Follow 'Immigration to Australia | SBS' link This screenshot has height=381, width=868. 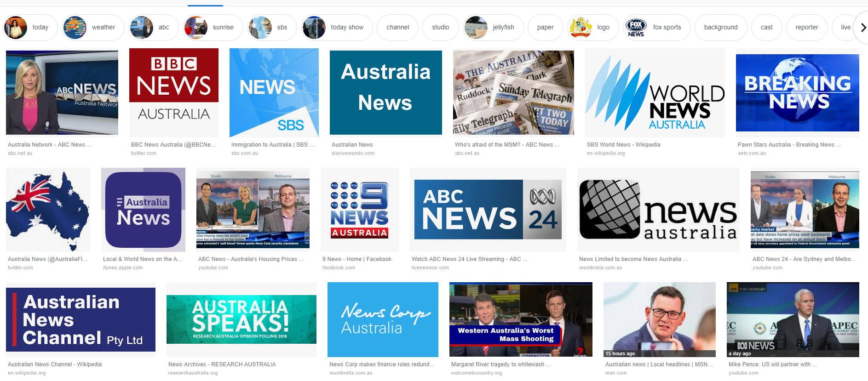click(x=273, y=145)
